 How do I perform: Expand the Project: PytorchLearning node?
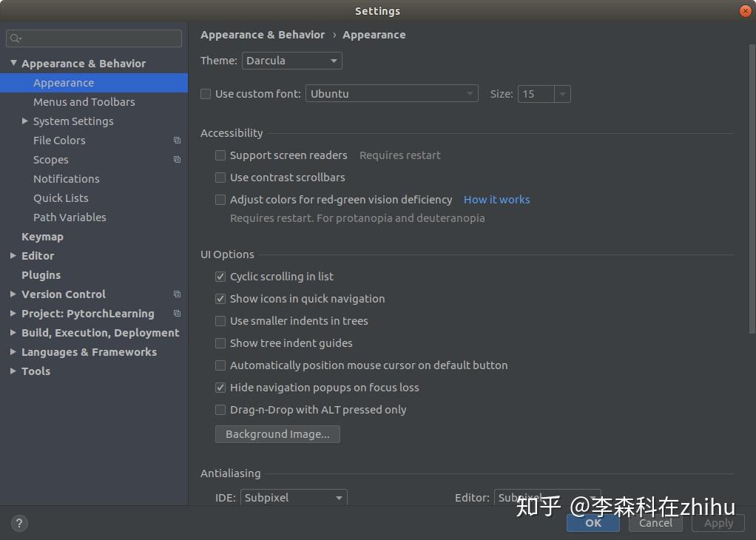tap(13, 314)
